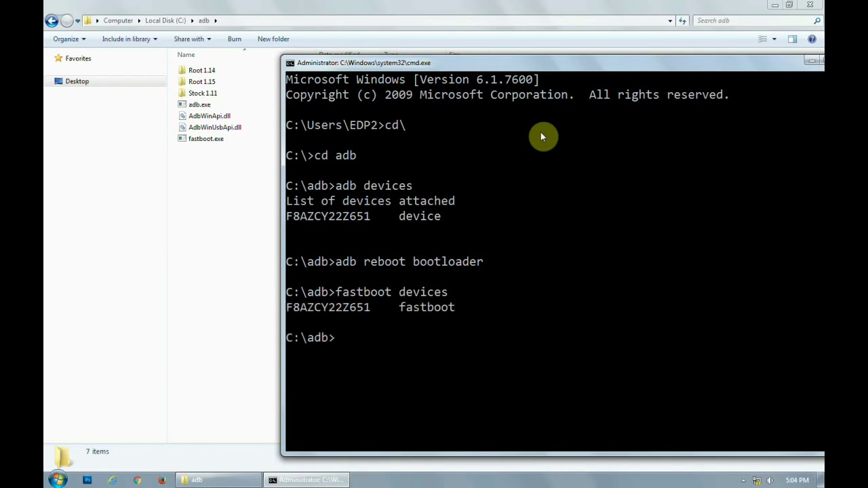Select the Stock 1.11 folder
The width and height of the screenshot is (868, 488).
pyautogui.click(x=202, y=93)
